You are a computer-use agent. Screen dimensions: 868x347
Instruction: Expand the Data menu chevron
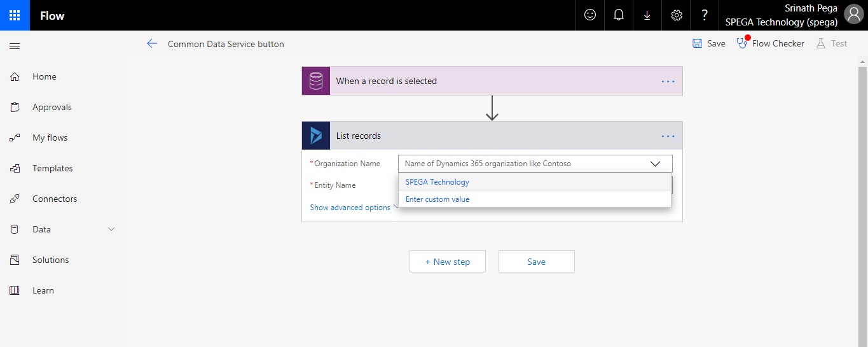111,229
